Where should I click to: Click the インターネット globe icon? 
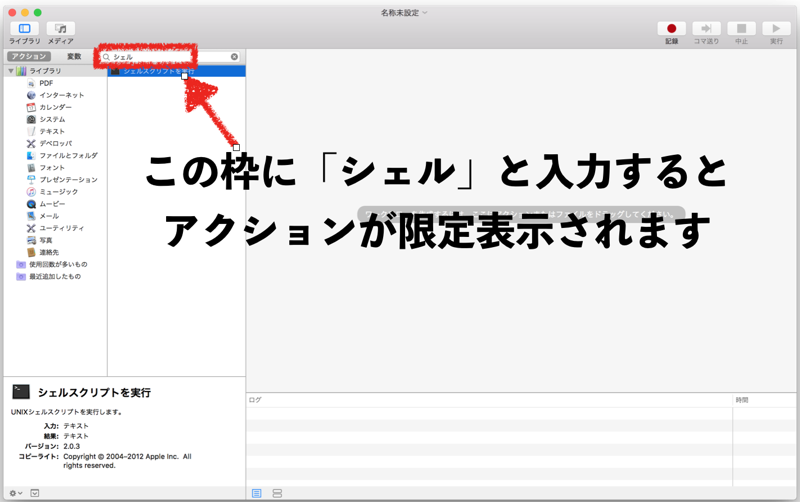pos(31,95)
